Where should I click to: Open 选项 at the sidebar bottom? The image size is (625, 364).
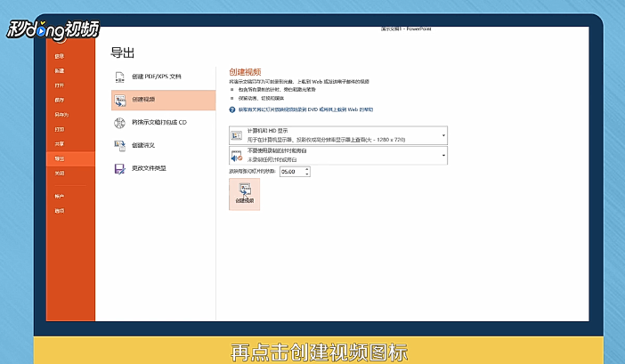[60, 211]
